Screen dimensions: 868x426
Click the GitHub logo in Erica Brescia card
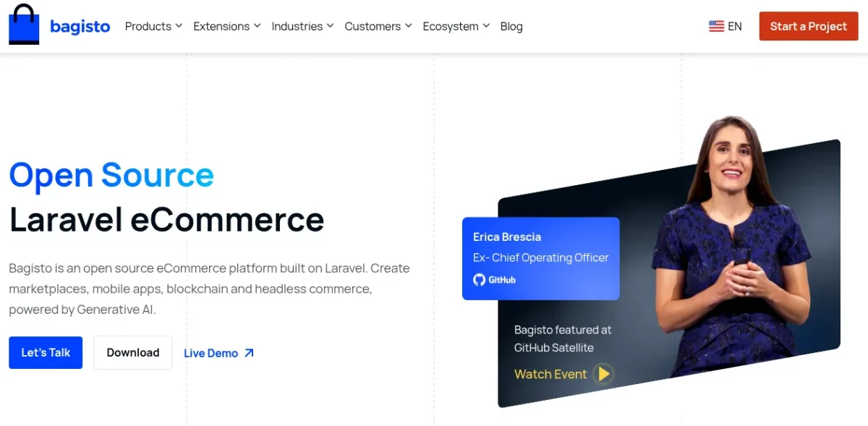pos(495,279)
